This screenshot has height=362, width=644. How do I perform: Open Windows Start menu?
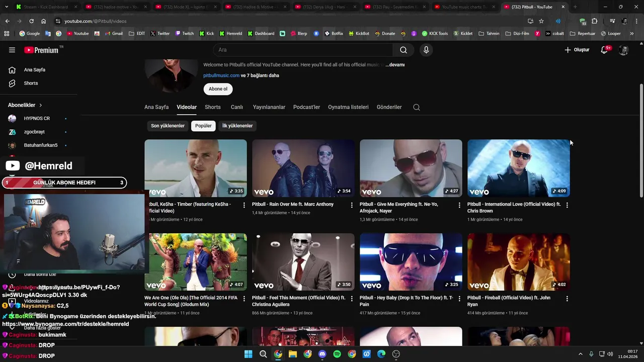[x=249, y=354]
